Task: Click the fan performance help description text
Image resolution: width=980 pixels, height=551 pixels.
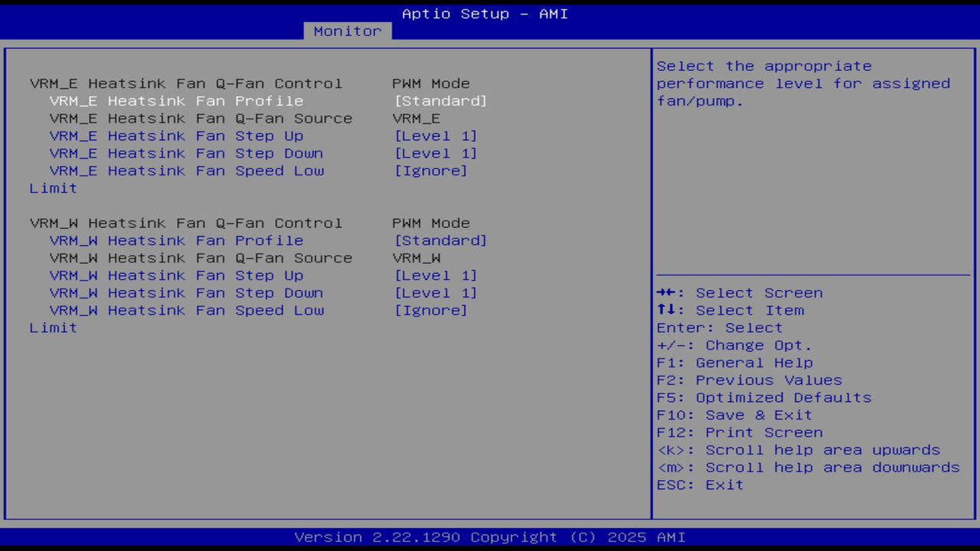Action: 803,83
